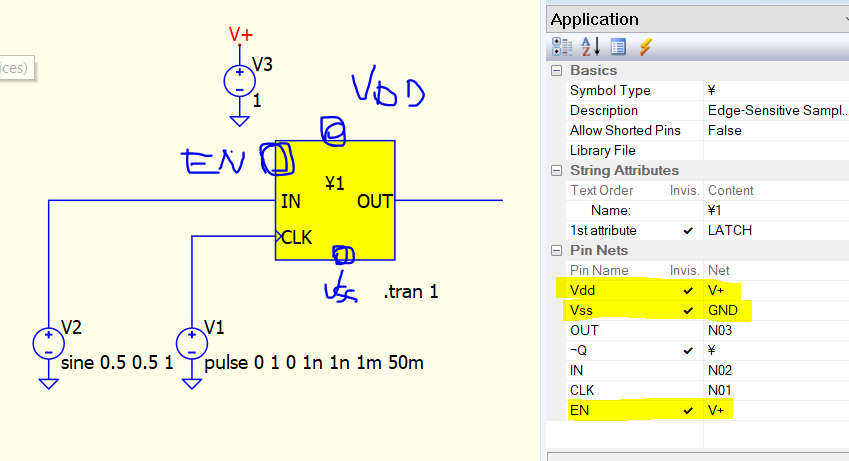Collapse the Basics section
Image resolution: width=849 pixels, height=461 pixels.
pos(556,71)
